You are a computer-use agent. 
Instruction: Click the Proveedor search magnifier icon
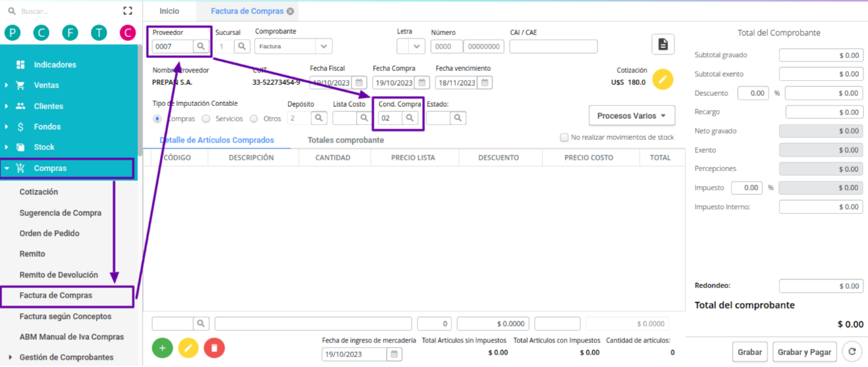201,46
